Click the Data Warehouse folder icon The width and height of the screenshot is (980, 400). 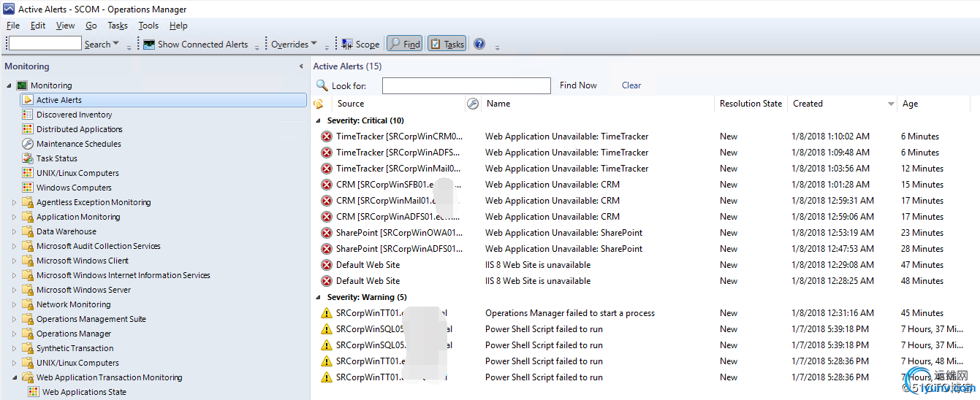[x=28, y=231]
